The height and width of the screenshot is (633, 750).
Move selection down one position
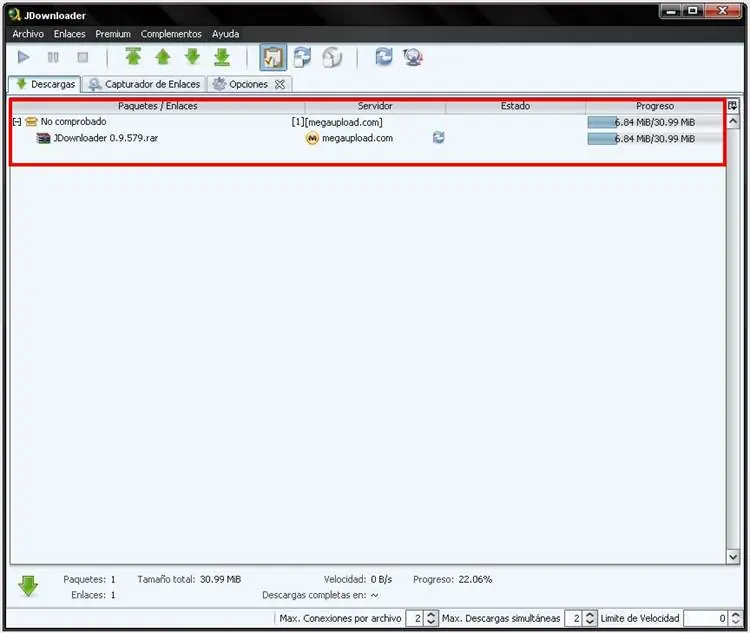click(193, 57)
